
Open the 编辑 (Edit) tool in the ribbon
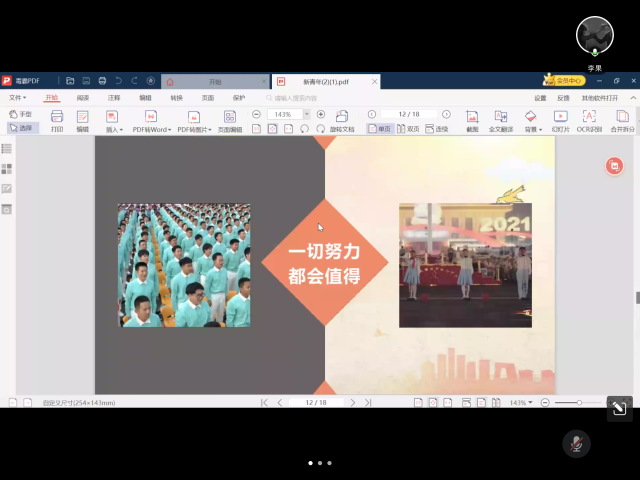point(83,120)
